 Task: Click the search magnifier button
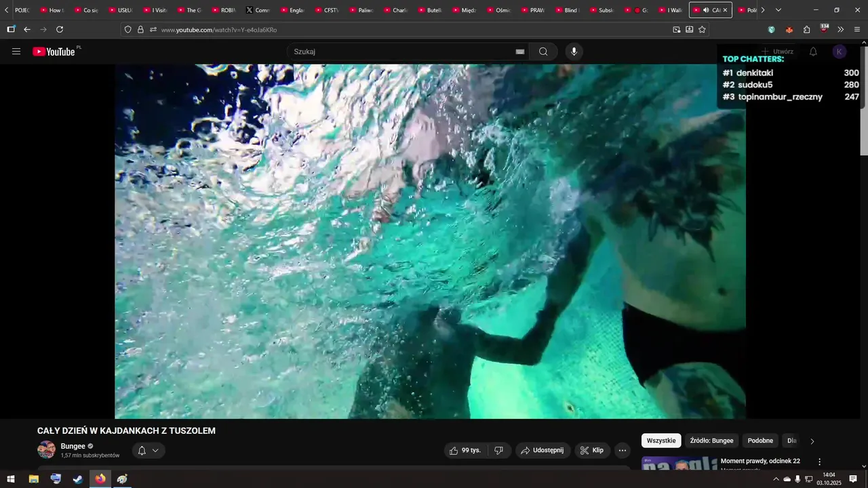click(543, 52)
